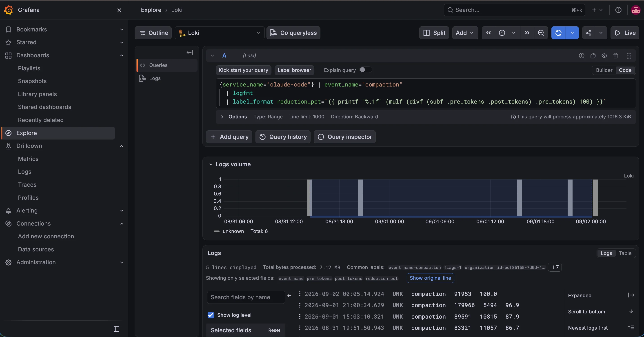Start Live log streaming
644x337 pixels.
625,33
